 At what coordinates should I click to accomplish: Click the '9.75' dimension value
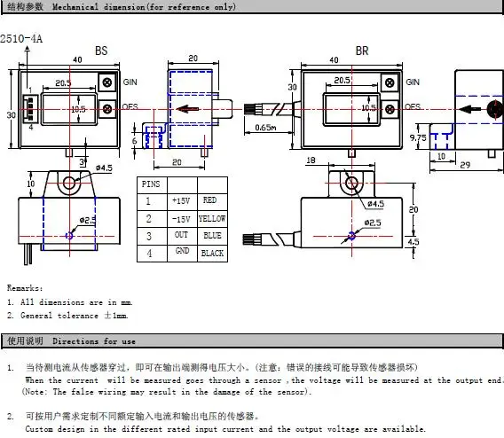coord(418,137)
